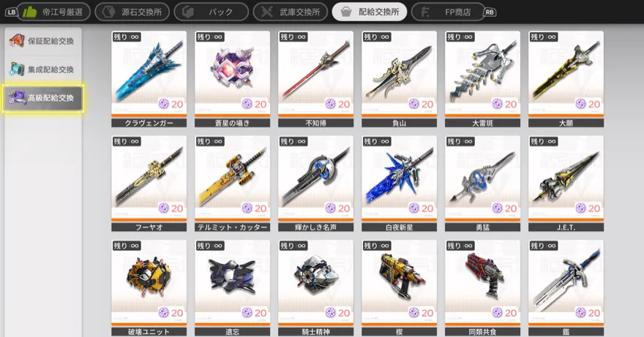Open 保証配給交換 in the sidebar
Image resolution: width=644 pixels, height=337 pixels.
click(x=42, y=41)
